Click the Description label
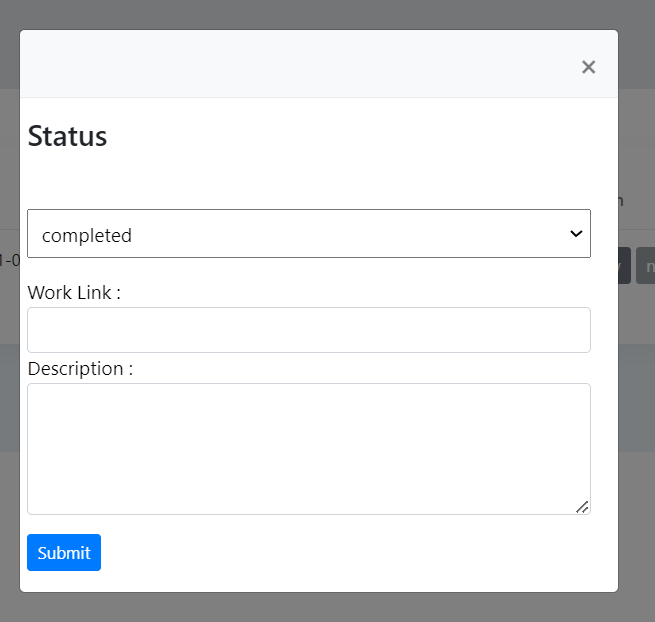 80,369
